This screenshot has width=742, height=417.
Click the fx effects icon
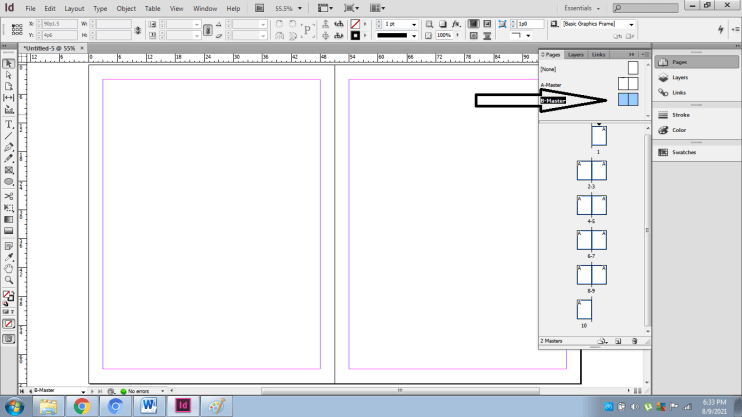click(456, 24)
